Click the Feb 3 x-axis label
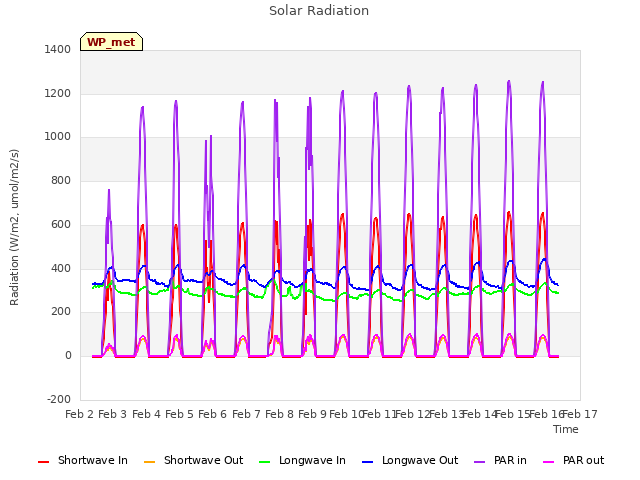The width and height of the screenshot is (640, 480). (113, 414)
